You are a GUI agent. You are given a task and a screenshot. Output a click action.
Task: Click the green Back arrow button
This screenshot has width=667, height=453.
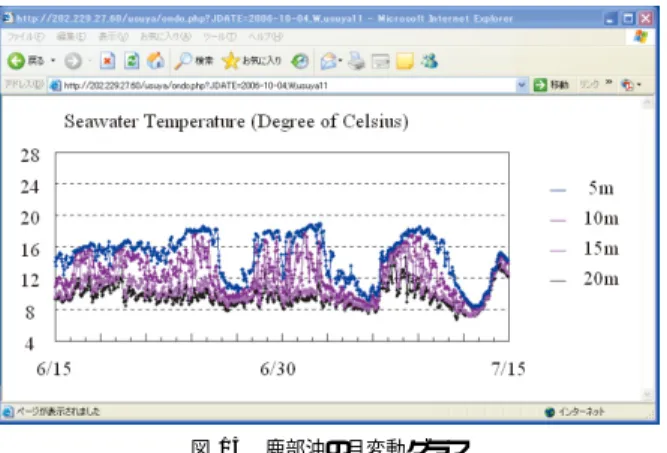point(16,61)
